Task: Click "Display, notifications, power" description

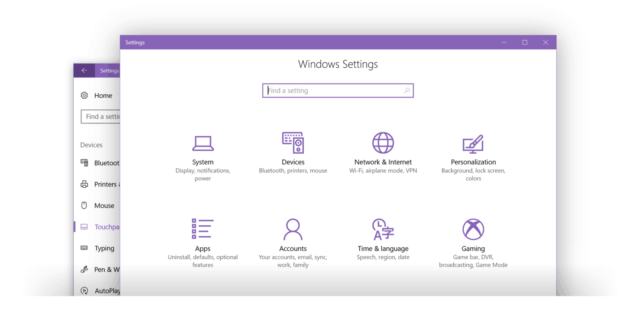Action: (x=203, y=175)
